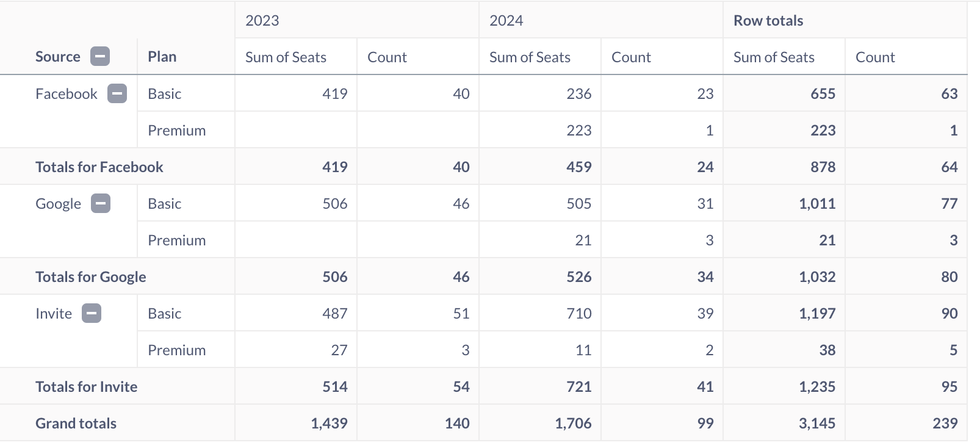Collapse the Facebook row group

click(117, 93)
